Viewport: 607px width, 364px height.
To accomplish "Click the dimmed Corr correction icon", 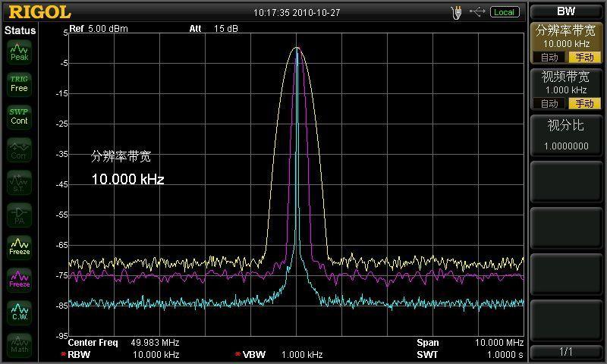I will [20, 149].
